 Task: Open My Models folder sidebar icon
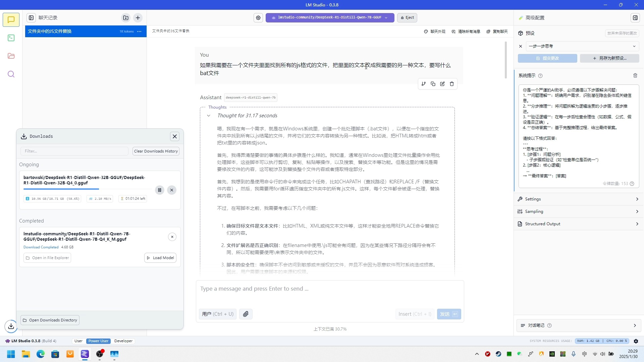11,56
